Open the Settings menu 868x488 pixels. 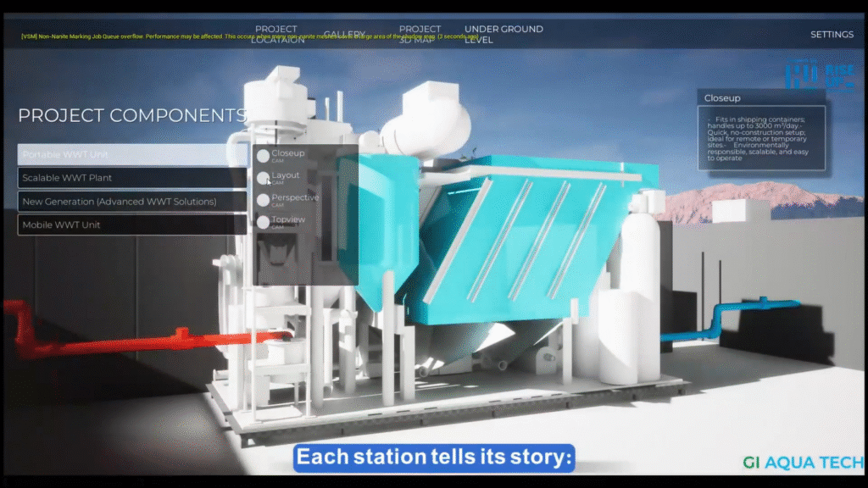832,35
